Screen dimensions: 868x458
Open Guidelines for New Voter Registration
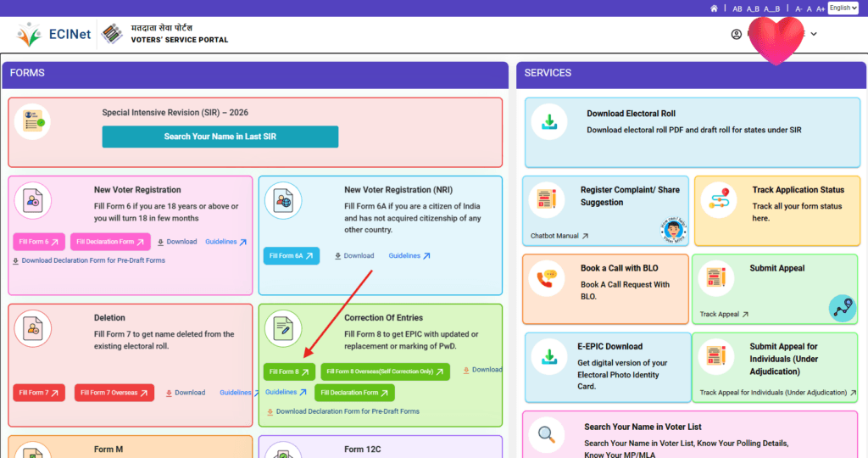tap(225, 242)
